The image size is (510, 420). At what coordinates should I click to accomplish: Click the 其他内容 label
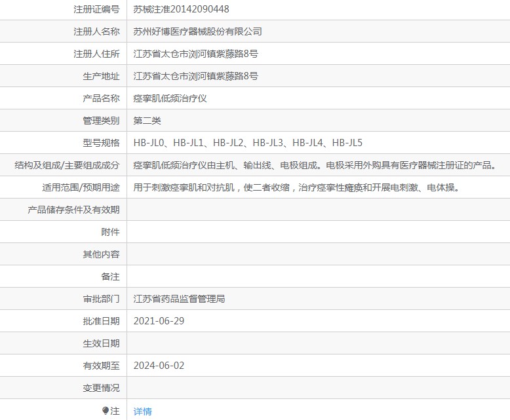click(101, 254)
